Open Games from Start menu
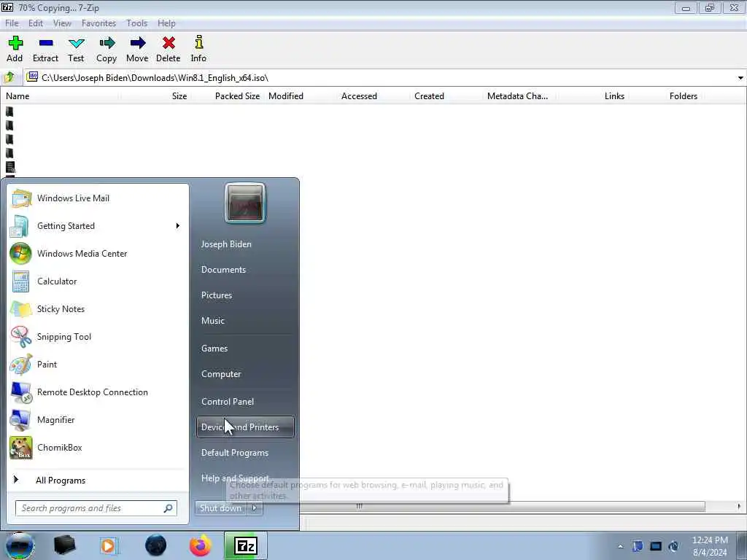The width and height of the screenshot is (747, 560). coord(214,348)
